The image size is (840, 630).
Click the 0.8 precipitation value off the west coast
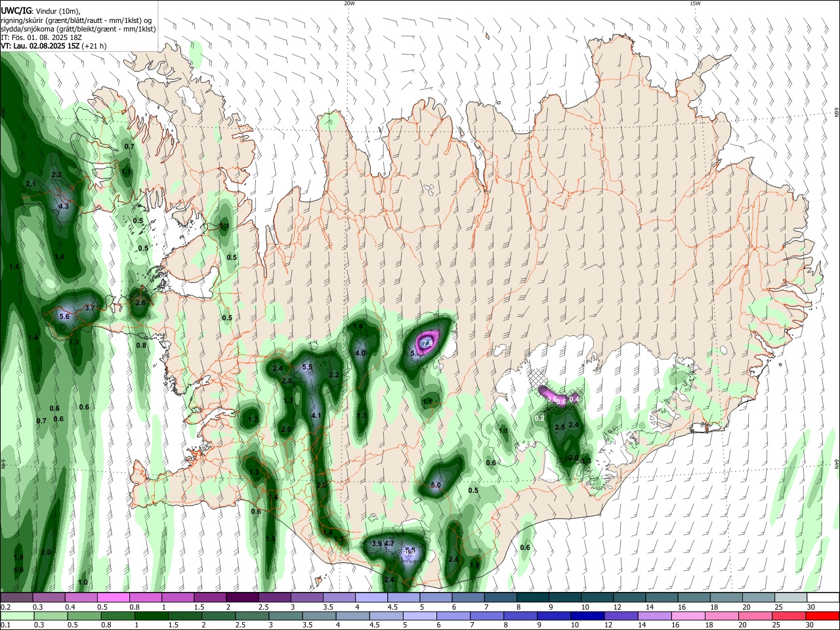click(x=141, y=345)
